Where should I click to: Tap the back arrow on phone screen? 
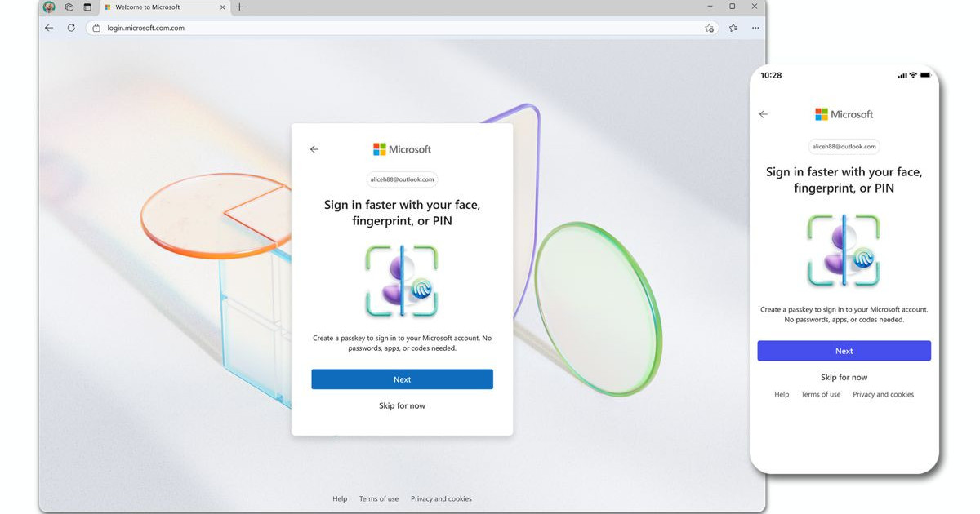click(x=764, y=114)
